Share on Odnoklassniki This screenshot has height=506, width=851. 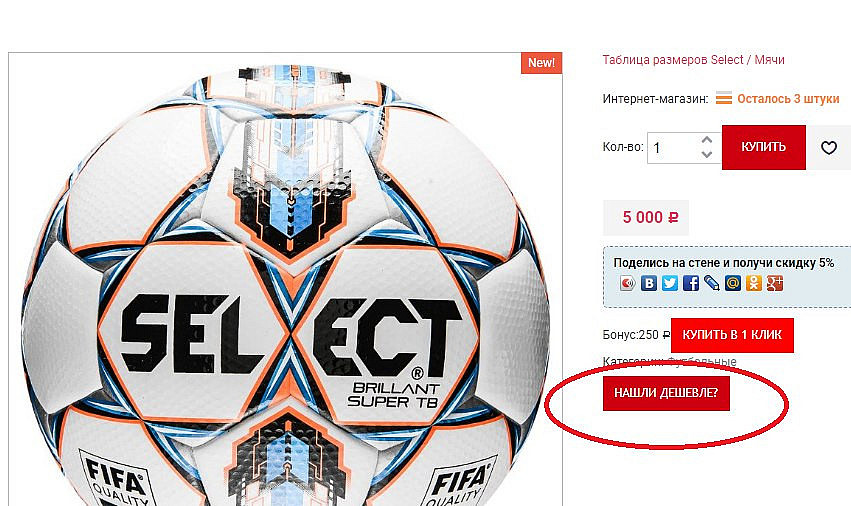click(x=754, y=283)
